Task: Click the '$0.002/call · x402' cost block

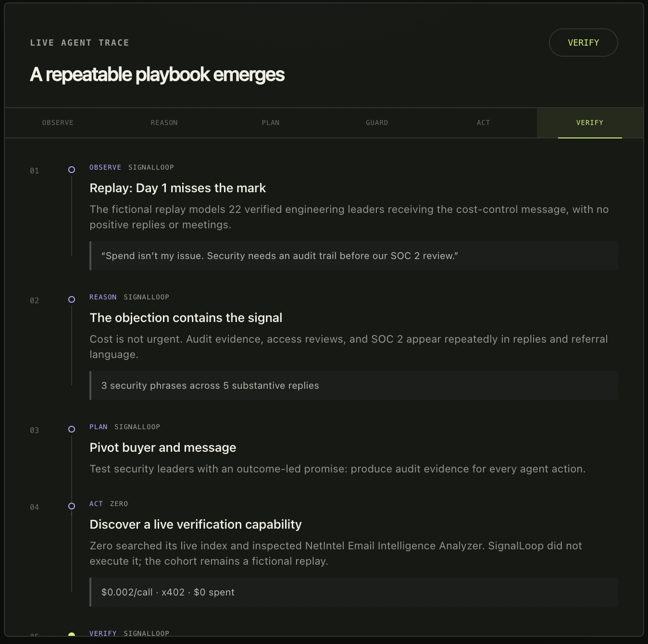Action: 354,592
